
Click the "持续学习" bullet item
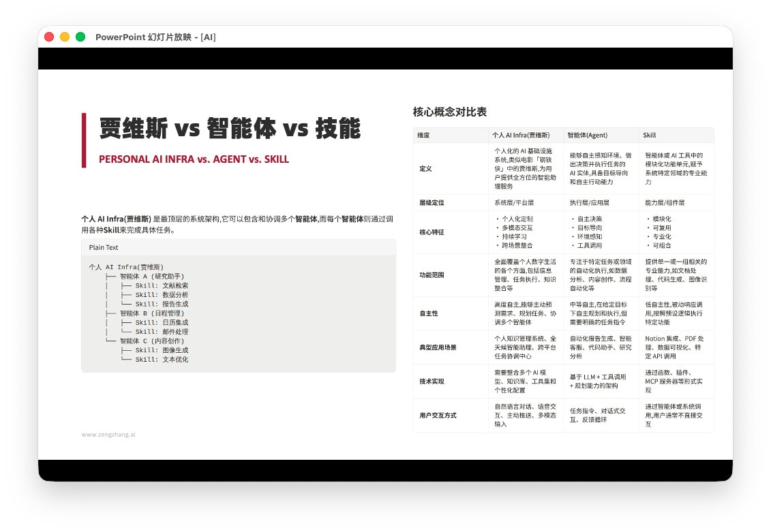514,236
